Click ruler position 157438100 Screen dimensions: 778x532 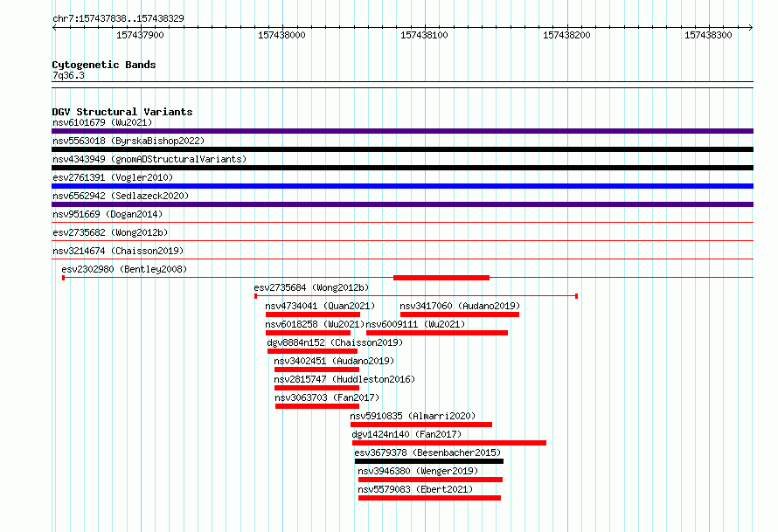point(424,35)
